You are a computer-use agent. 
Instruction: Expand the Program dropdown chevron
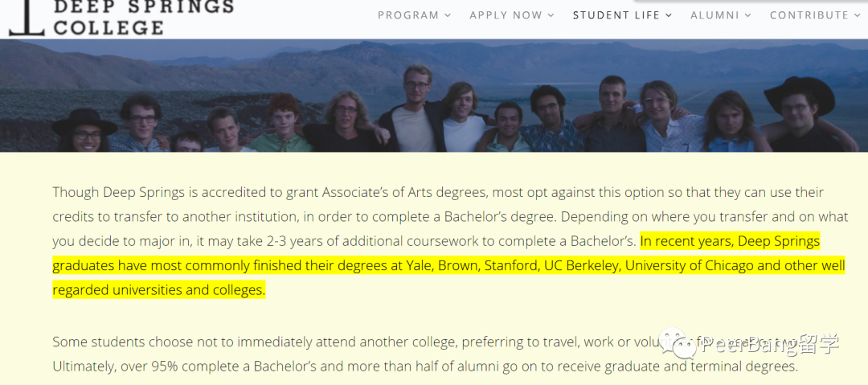pos(448,15)
